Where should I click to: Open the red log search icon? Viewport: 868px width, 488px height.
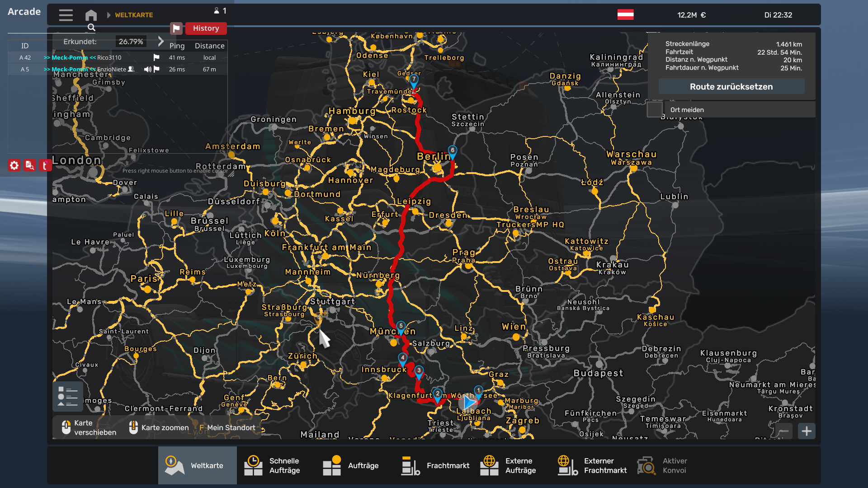30,165
